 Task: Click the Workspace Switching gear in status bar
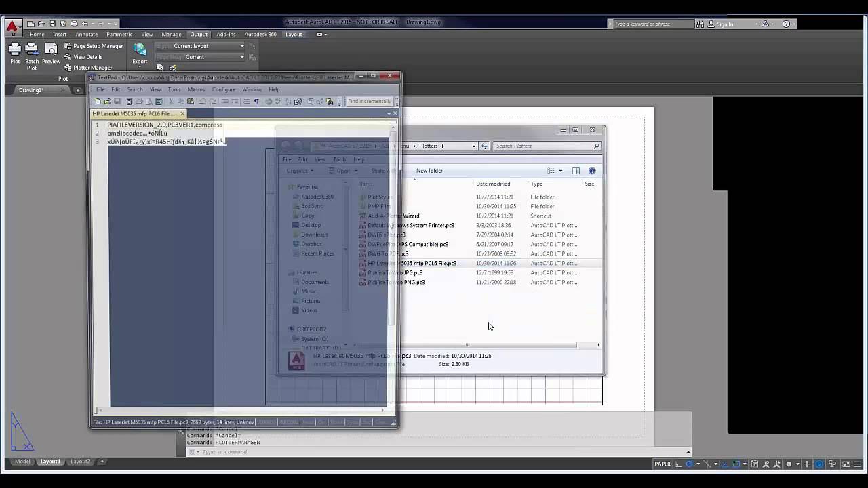point(789,464)
